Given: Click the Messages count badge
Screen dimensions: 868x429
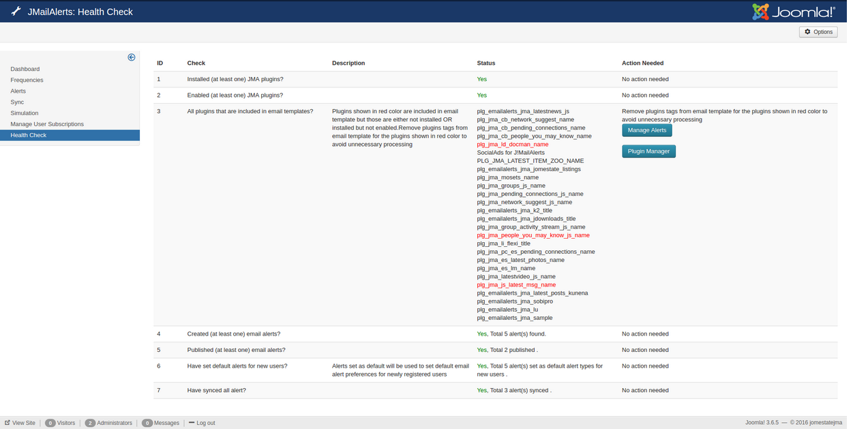Looking at the screenshot, I should (x=147, y=423).
